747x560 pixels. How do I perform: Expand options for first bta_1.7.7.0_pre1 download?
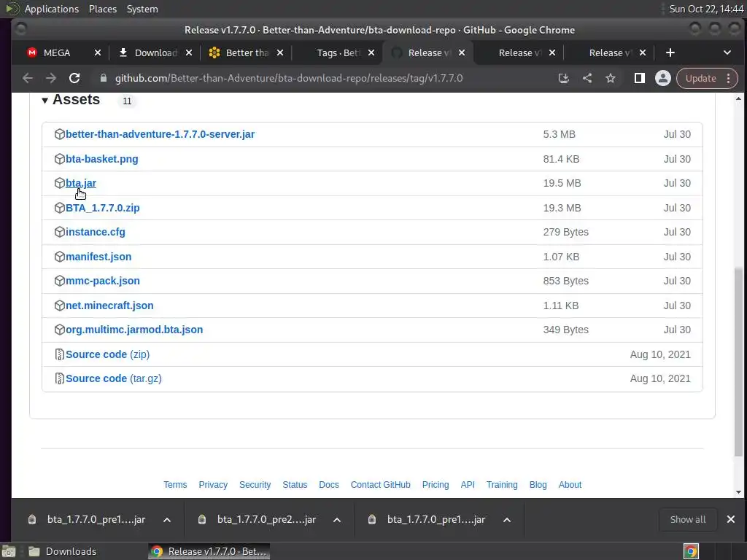pyautogui.click(x=167, y=519)
